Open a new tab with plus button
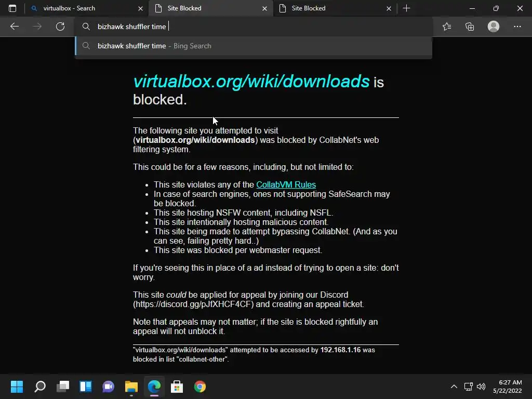This screenshot has height=399, width=532. (406, 8)
